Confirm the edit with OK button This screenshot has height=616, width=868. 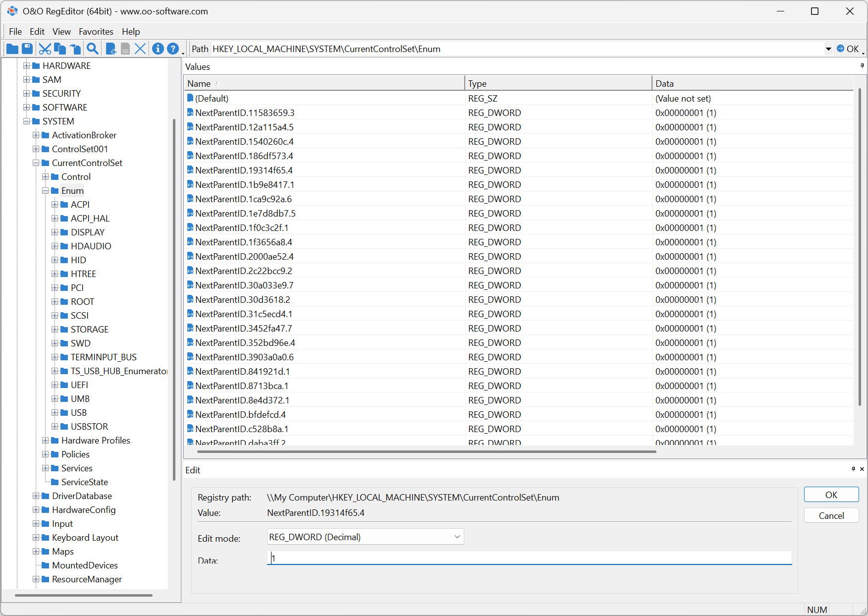tap(831, 495)
